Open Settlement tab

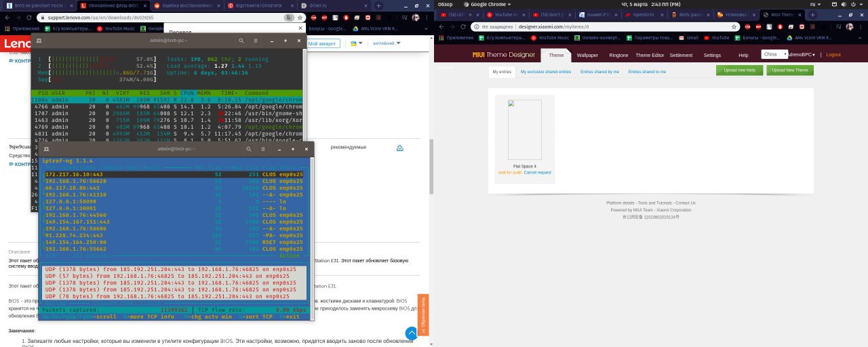(x=682, y=55)
